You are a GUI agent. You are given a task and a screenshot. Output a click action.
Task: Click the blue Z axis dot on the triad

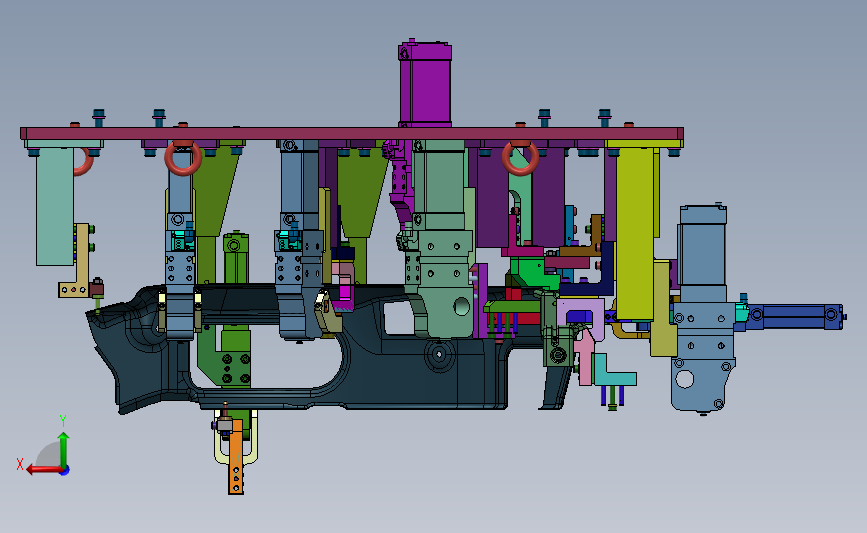point(65,471)
